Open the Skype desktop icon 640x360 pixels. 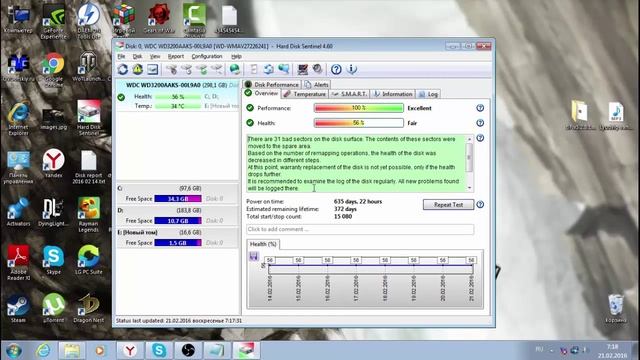(x=53, y=260)
